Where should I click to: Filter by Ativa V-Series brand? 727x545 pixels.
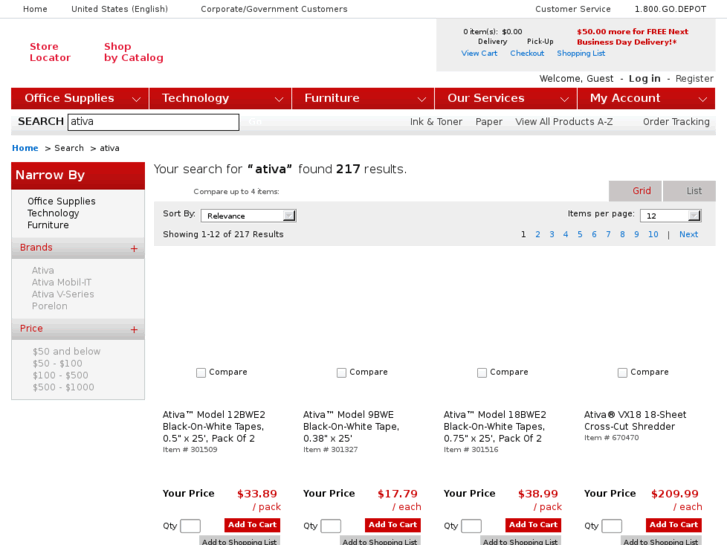point(63,294)
